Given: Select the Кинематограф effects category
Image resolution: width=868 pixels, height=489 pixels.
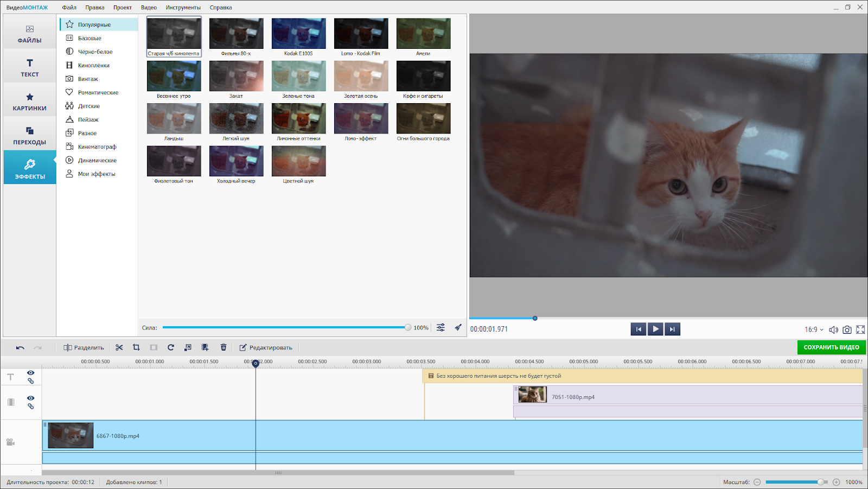Looking at the screenshot, I should [x=99, y=147].
